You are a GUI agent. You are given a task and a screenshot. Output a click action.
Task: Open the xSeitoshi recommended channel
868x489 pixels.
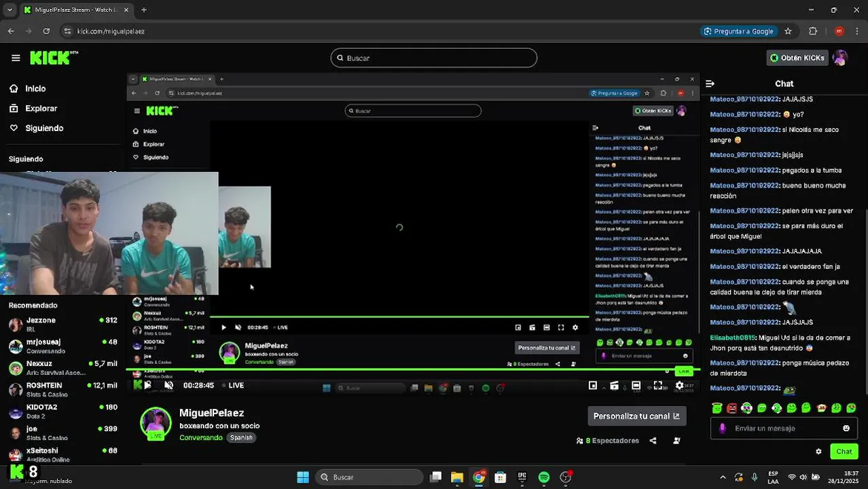tap(63, 454)
